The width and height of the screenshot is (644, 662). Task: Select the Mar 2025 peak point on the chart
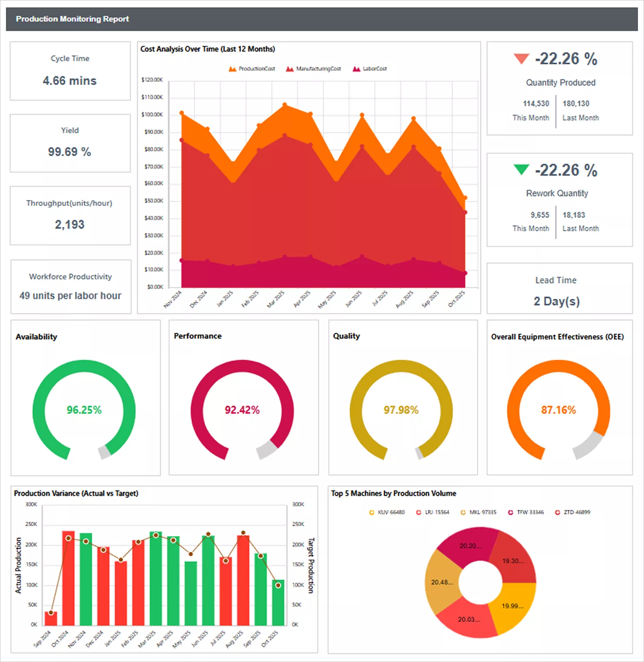tap(284, 105)
